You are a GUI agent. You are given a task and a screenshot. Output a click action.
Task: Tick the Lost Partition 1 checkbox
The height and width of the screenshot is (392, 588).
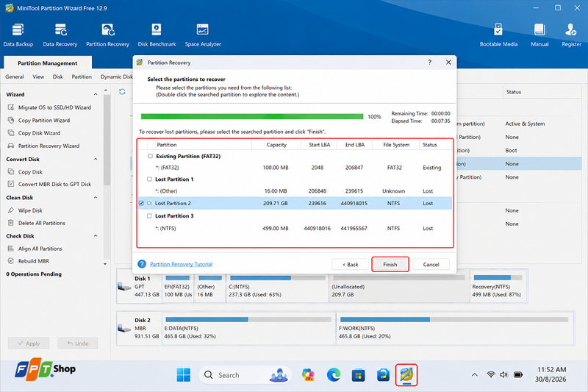click(150, 179)
